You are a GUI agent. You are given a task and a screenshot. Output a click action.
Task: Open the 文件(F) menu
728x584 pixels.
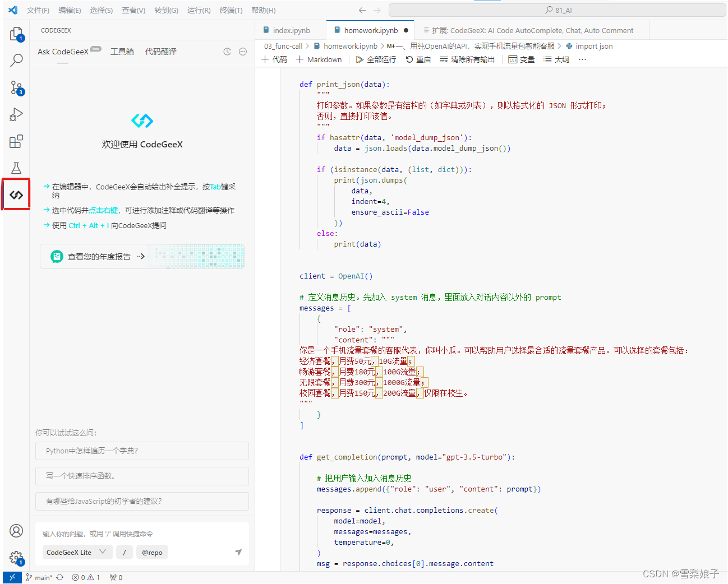38,10
